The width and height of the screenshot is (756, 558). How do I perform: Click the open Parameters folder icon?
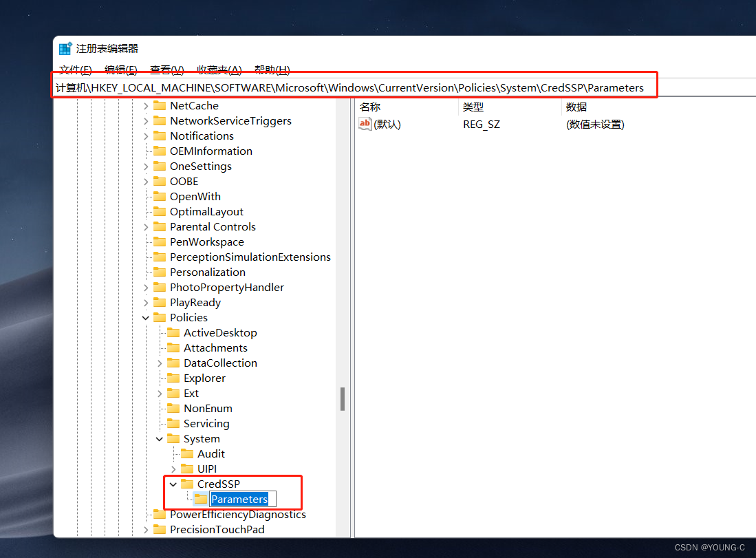[x=201, y=499]
